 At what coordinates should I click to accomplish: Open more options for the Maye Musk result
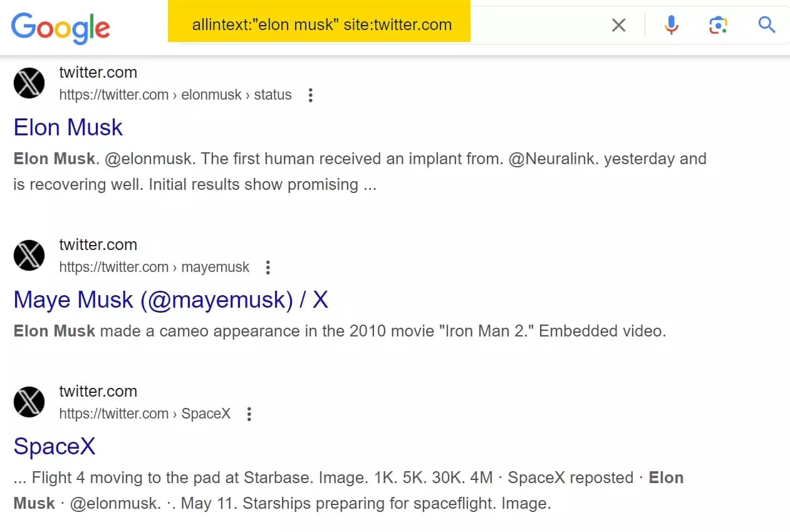(268, 267)
